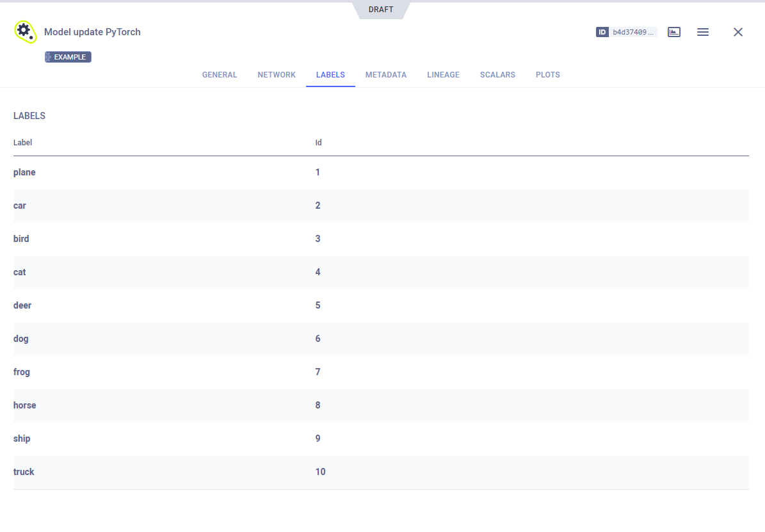Screen dimensions: 765x532
Task: Click the ID badge icon
Action: click(602, 32)
